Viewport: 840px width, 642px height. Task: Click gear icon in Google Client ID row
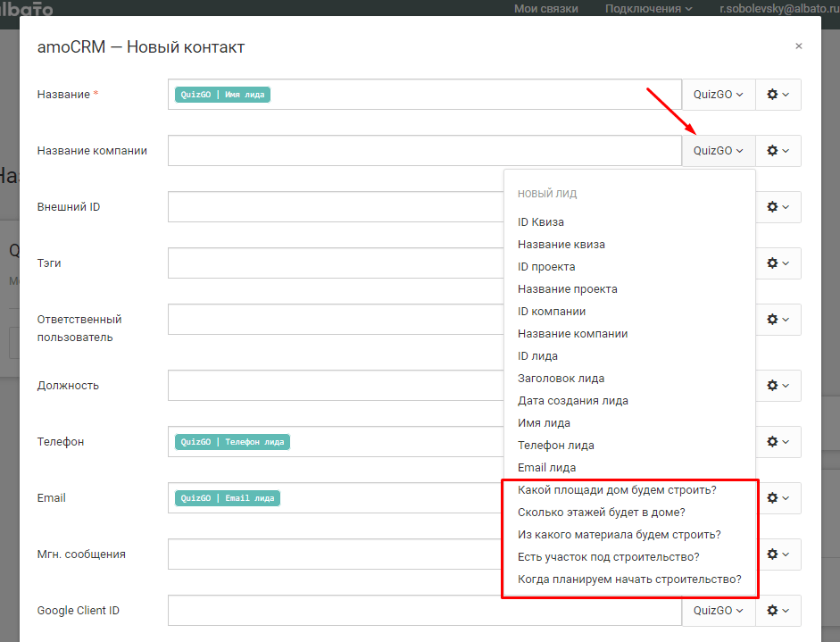click(x=778, y=611)
